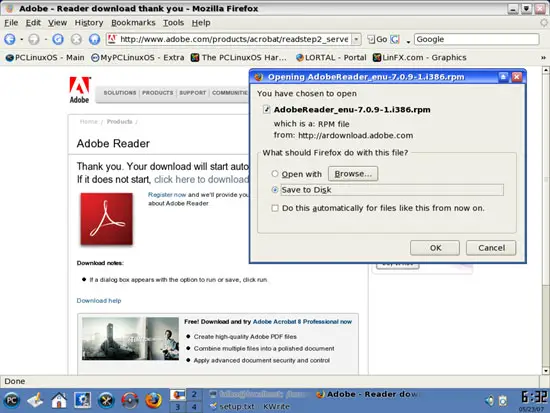Expand the bookmarks toolbar overflow chevron
The image size is (550, 413).
[543, 58]
